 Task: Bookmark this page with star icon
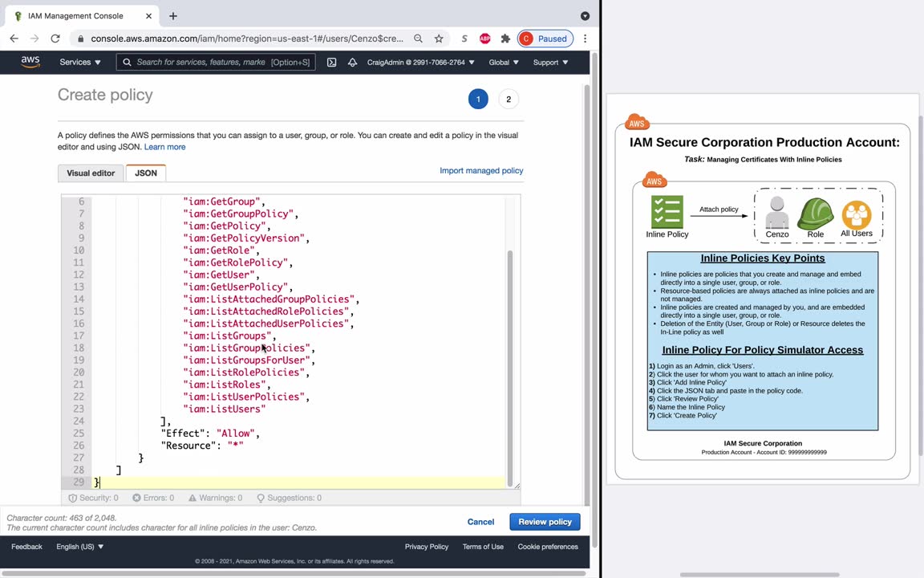click(439, 39)
